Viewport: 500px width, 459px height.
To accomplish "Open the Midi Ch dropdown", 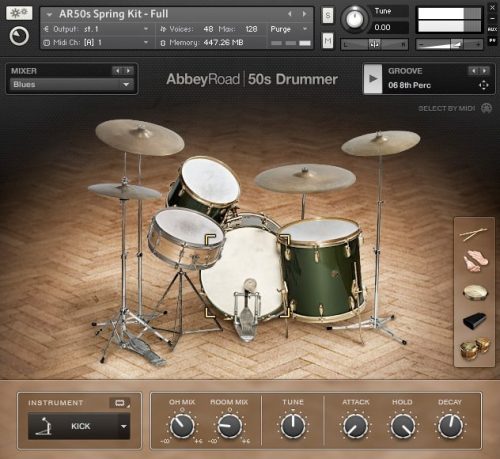I will click(x=146, y=43).
